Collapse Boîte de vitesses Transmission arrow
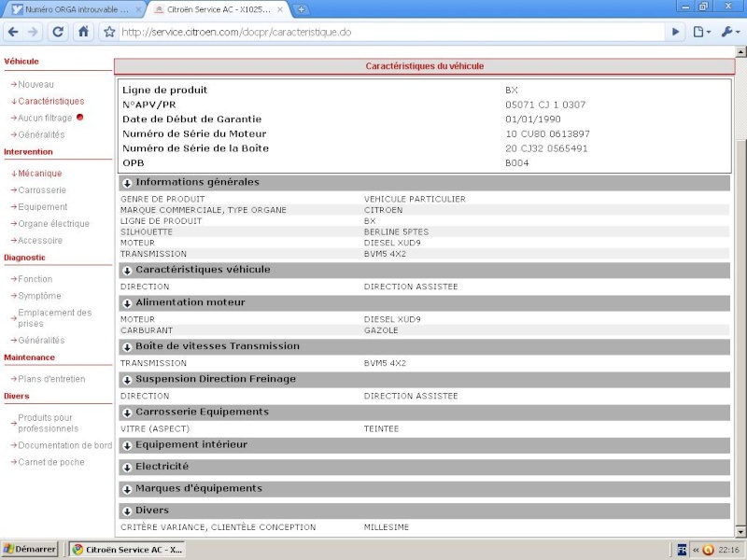The image size is (747, 560). [127, 347]
